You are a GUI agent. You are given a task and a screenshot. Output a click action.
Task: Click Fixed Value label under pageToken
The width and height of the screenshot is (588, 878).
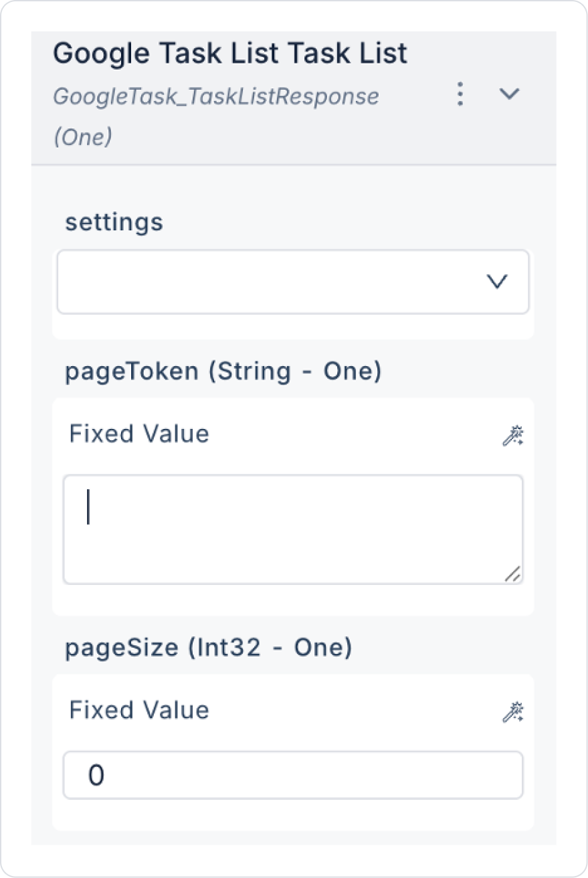(x=139, y=434)
